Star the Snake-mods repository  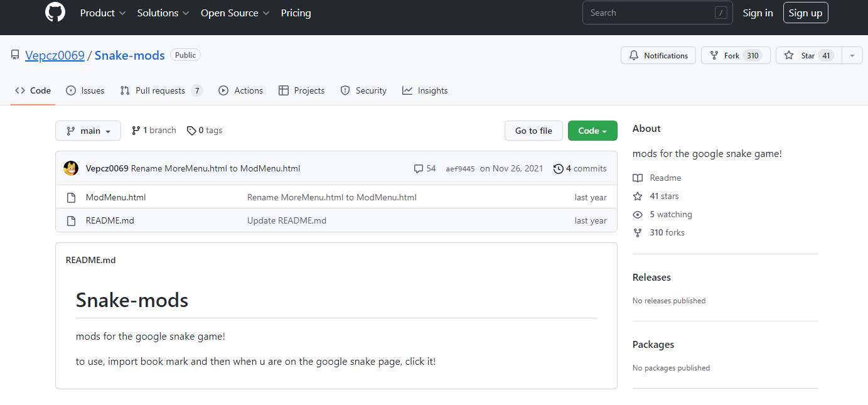pyautogui.click(x=807, y=56)
